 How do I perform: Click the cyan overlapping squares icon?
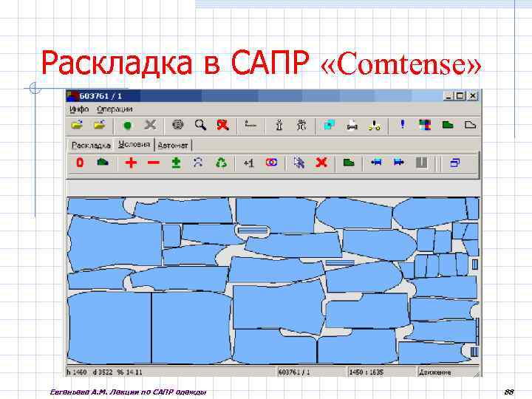click(x=329, y=125)
